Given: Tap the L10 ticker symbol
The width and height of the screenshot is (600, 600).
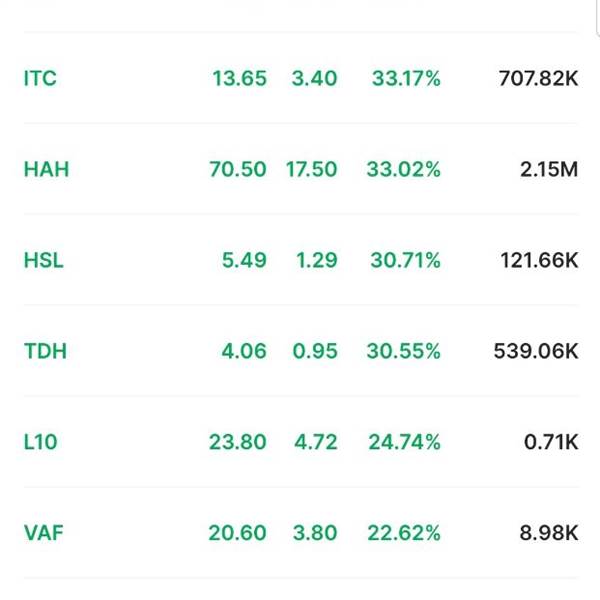Looking at the screenshot, I should [x=41, y=442].
